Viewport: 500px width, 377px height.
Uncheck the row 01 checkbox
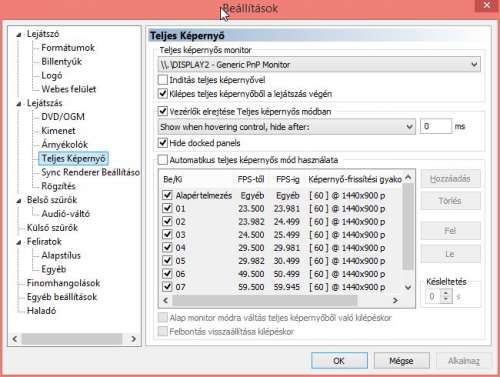coord(167,208)
